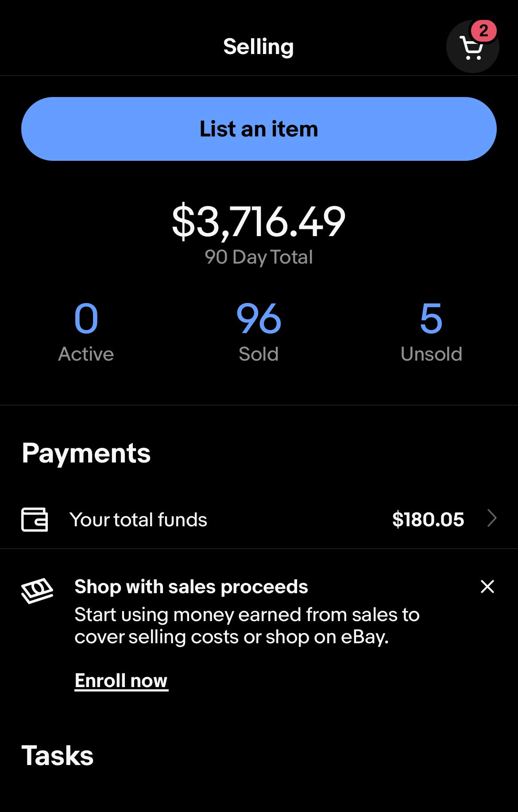518x812 pixels.
Task: Click the Shop with sales proceeds title
Action: 191,587
